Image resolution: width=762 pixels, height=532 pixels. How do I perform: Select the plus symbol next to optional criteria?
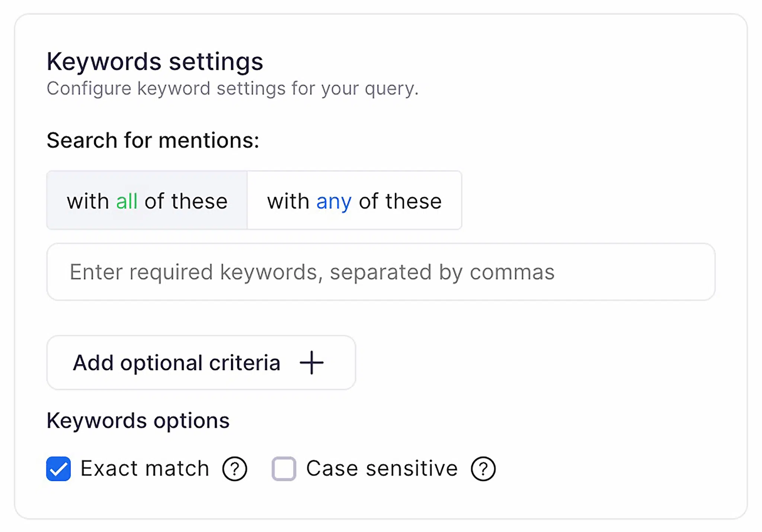tap(311, 362)
